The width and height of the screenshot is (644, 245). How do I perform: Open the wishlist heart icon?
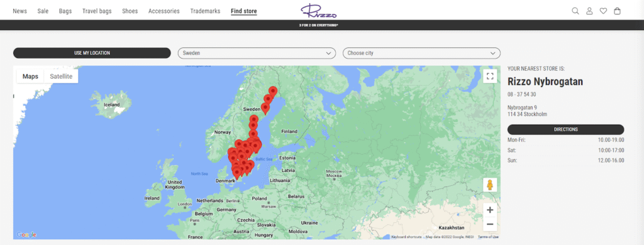pyautogui.click(x=603, y=11)
